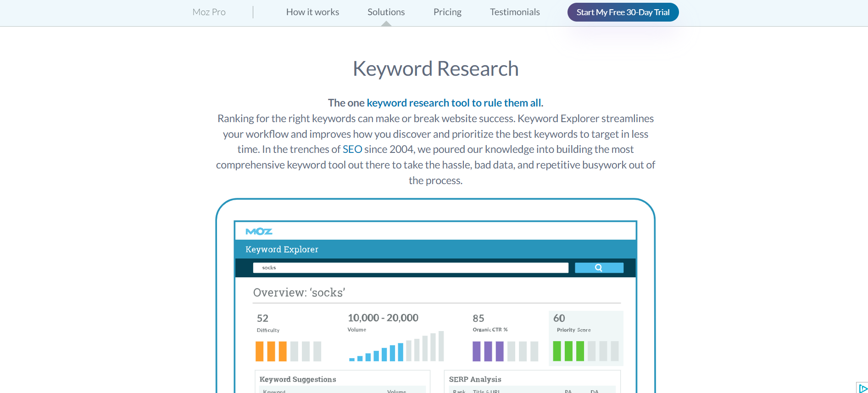Image resolution: width=868 pixels, height=393 pixels.
Task: Click the Keyword Explorer title bar text
Action: point(282,249)
